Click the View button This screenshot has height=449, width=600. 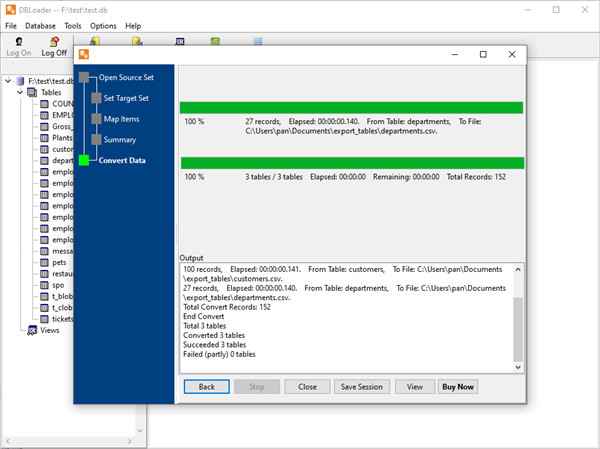tap(414, 386)
